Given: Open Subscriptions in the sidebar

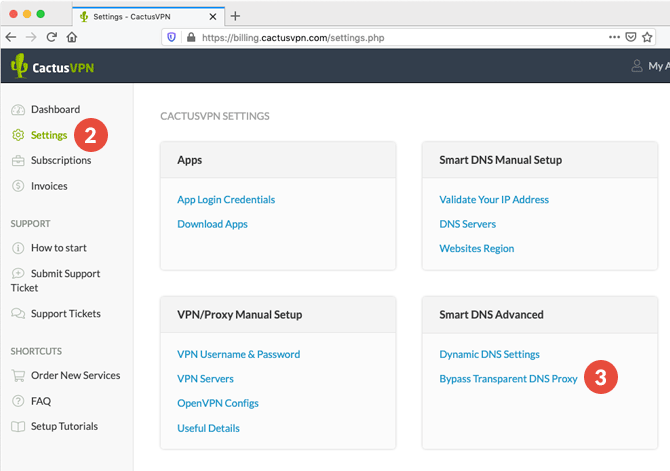Looking at the screenshot, I should [x=61, y=160].
